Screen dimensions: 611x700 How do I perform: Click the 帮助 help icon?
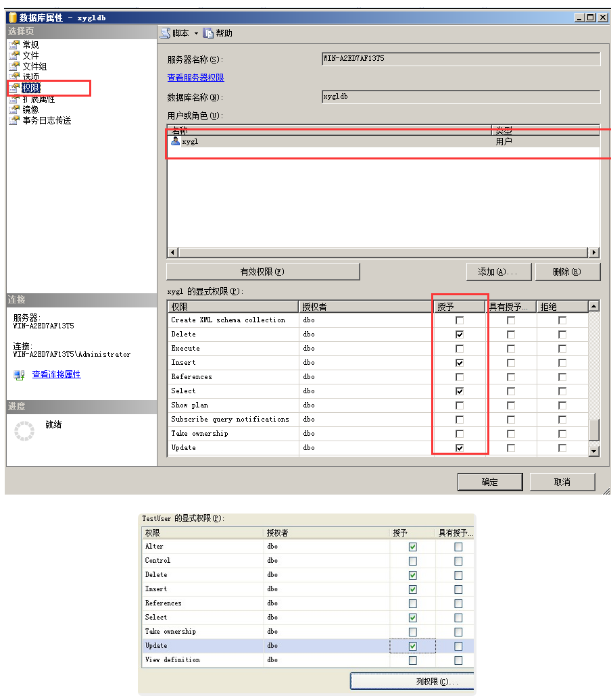click(x=208, y=33)
